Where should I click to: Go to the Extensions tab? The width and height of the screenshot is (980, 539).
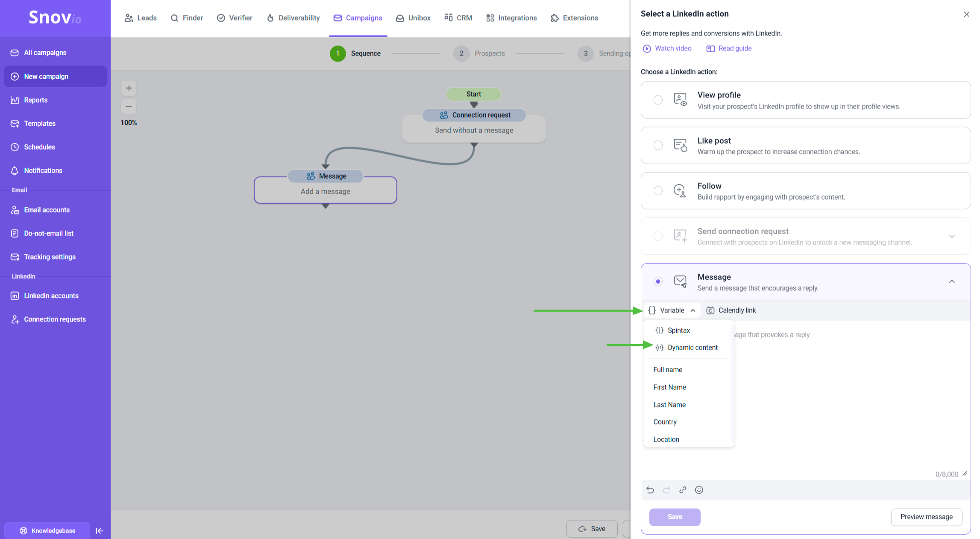pyautogui.click(x=575, y=18)
